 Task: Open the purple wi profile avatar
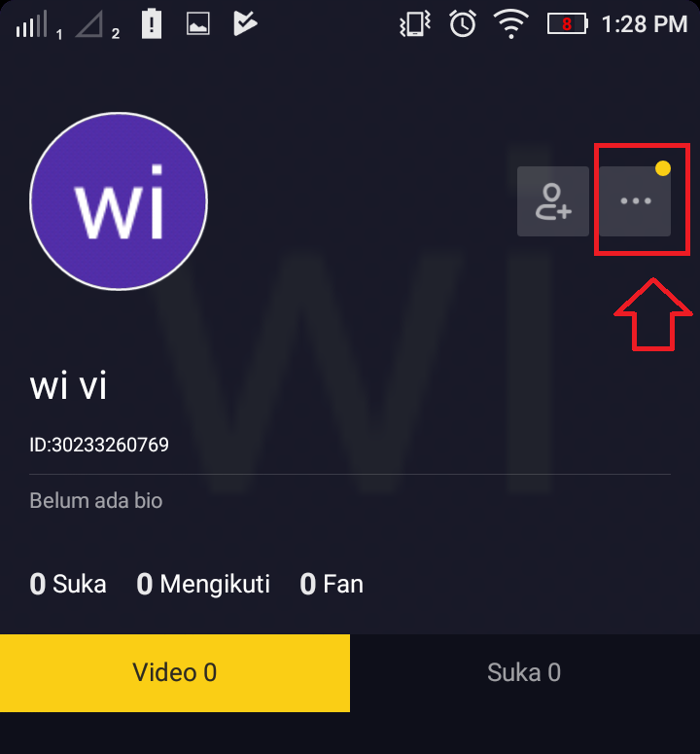(x=119, y=201)
